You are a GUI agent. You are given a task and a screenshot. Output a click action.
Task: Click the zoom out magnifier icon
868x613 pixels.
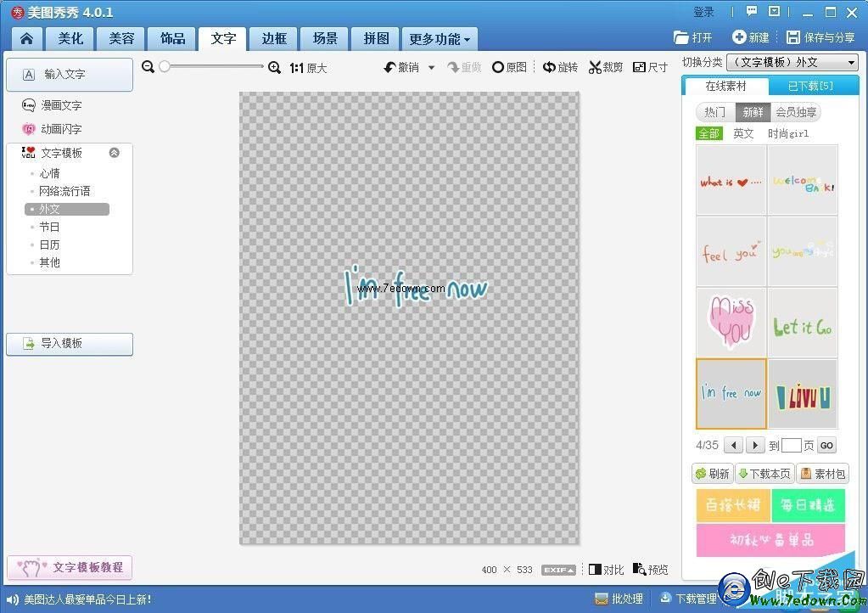click(x=148, y=67)
